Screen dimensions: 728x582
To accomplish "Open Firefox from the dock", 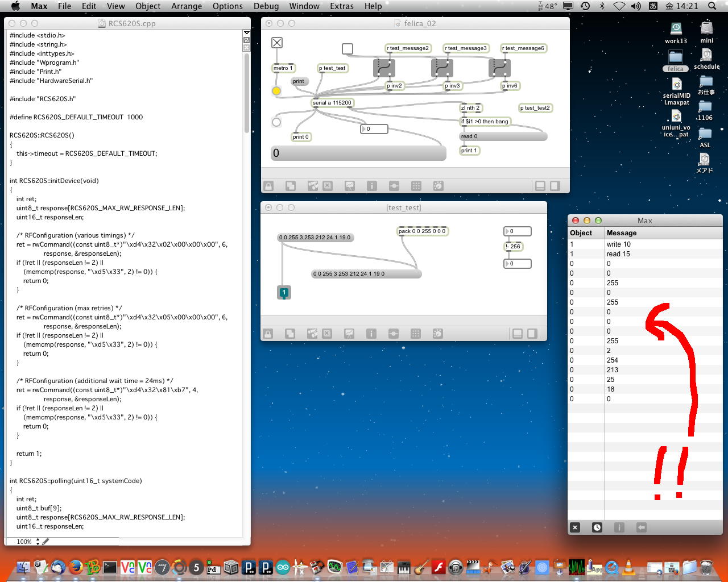I will (x=75, y=567).
